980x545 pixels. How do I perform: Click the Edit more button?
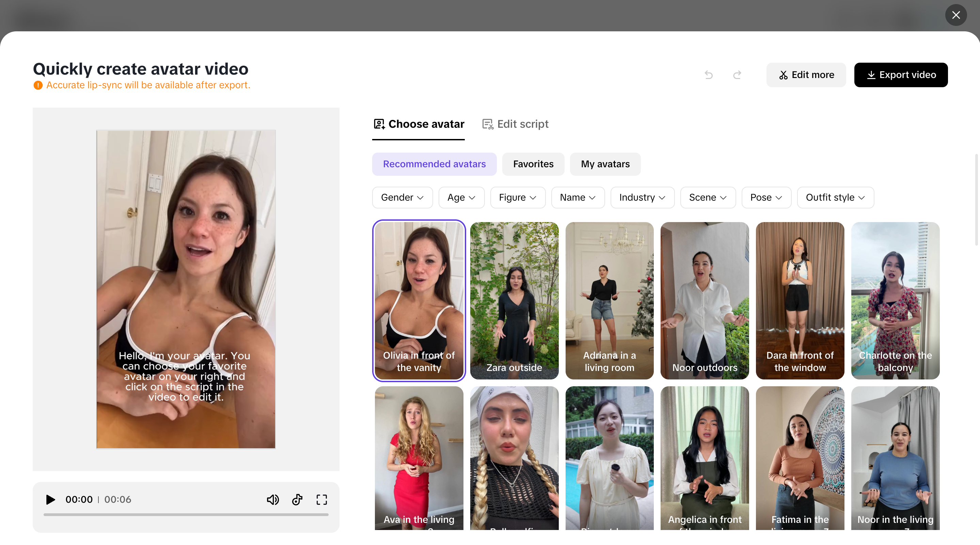(x=806, y=75)
